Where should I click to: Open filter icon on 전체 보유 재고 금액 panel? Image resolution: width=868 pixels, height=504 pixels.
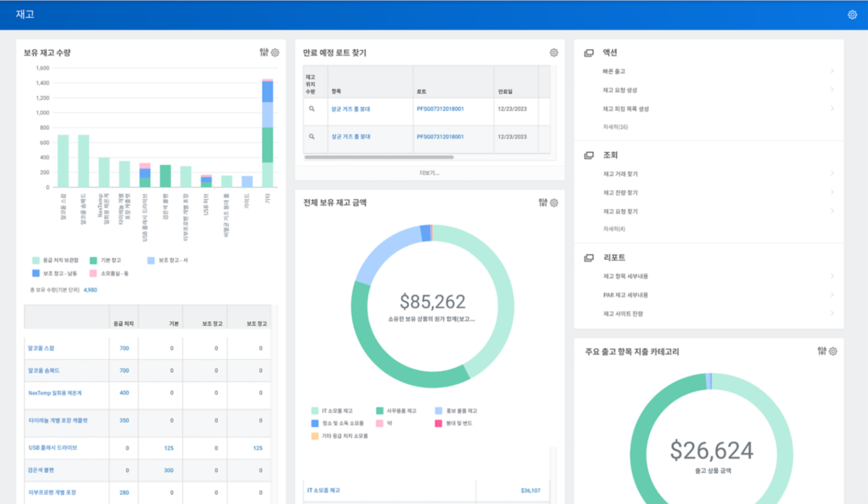(543, 203)
